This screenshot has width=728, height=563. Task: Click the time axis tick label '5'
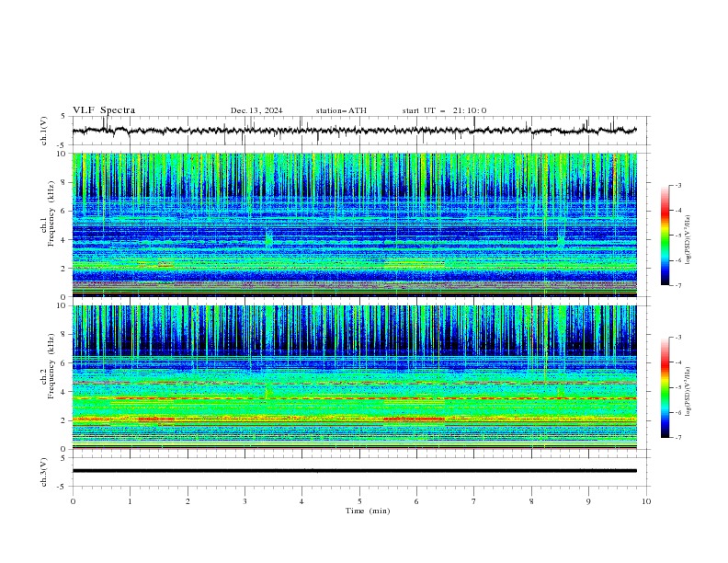click(x=359, y=501)
